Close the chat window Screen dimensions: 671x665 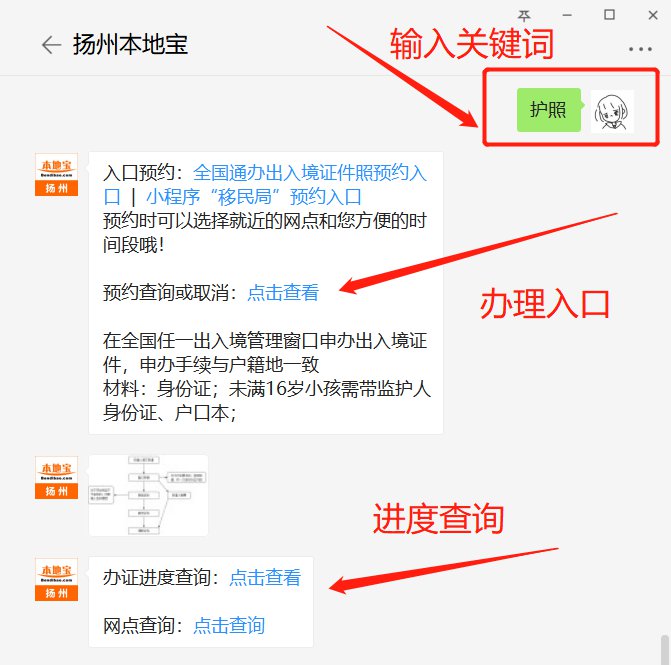[x=653, y=15]
